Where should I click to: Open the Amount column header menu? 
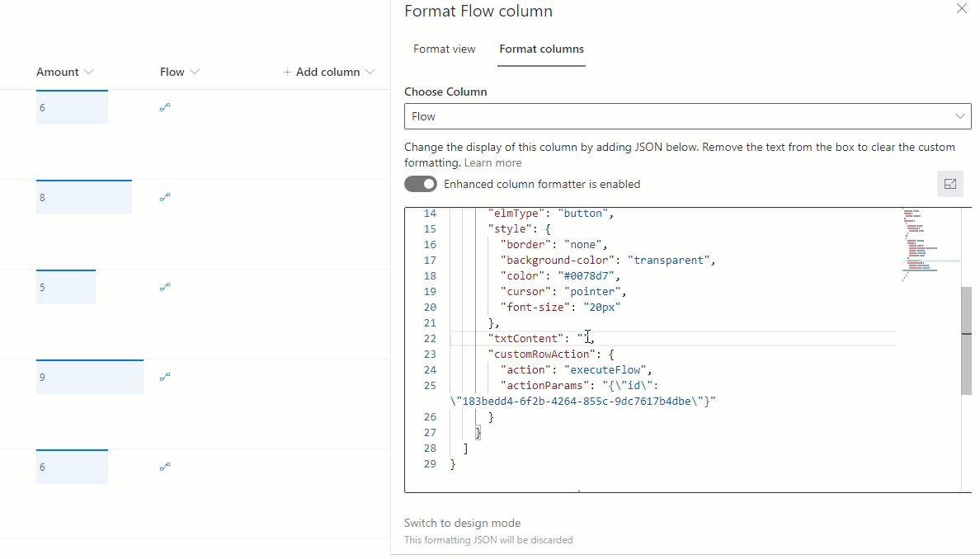[64, 72]
